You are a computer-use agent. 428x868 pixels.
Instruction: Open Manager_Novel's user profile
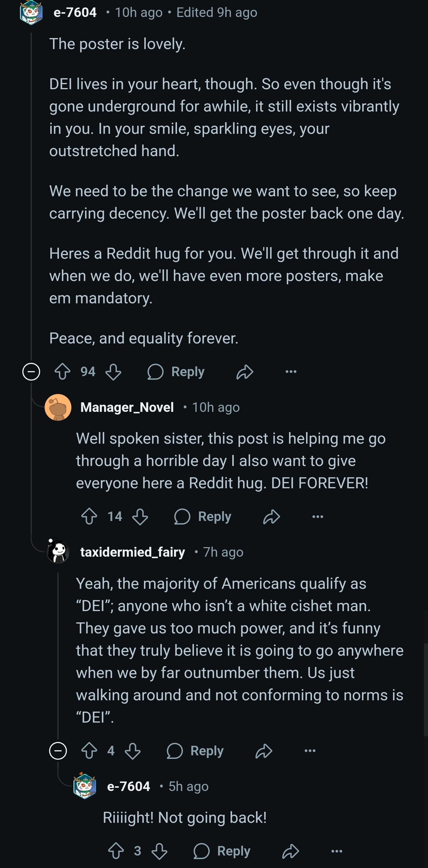(x=127, y=407)
